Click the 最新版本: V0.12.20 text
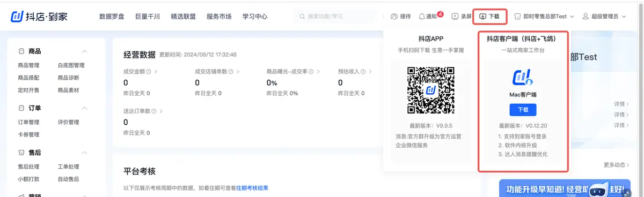This screenshot has height=197, width=644. [x=523, y=126]
